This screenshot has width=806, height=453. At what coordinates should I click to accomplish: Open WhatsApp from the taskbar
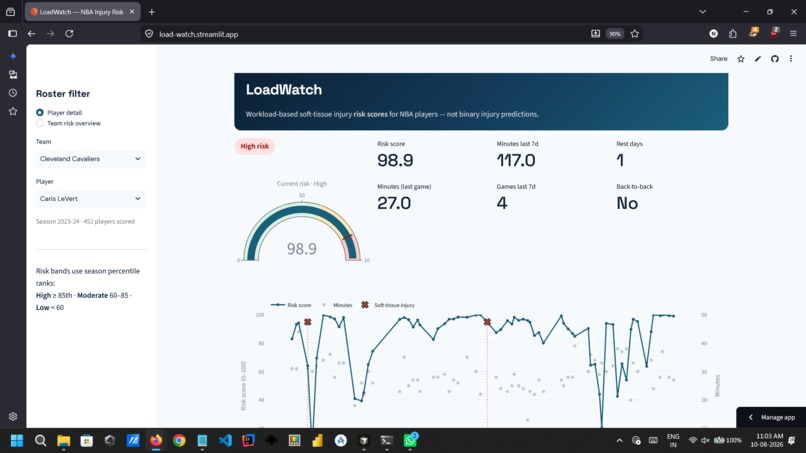point(410,441)
